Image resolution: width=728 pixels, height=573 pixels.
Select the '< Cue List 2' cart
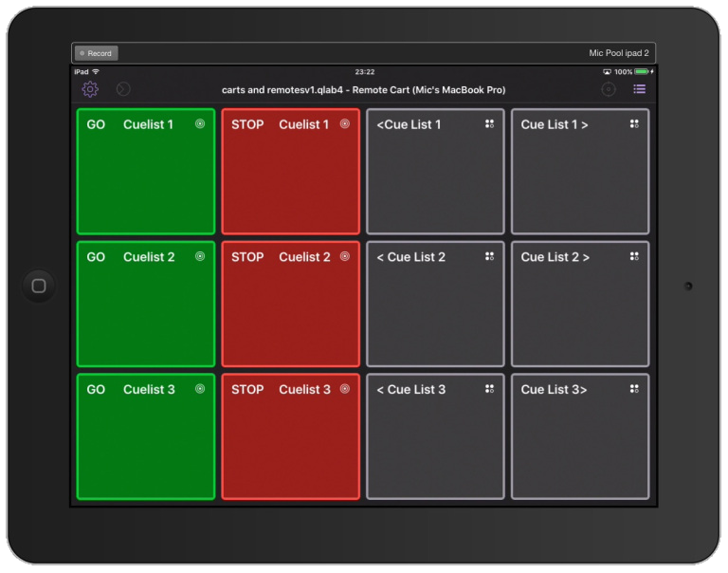(x=435, y=304)
